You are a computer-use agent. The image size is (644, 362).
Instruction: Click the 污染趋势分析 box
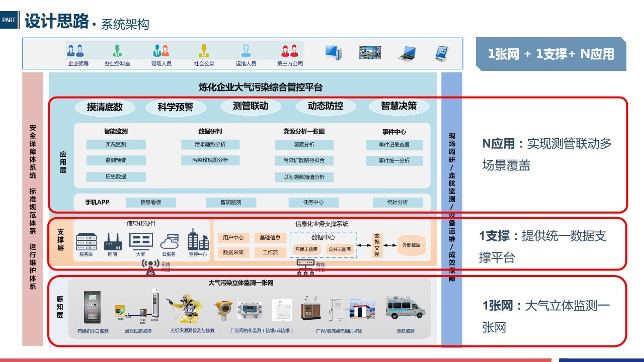point(210,145)
